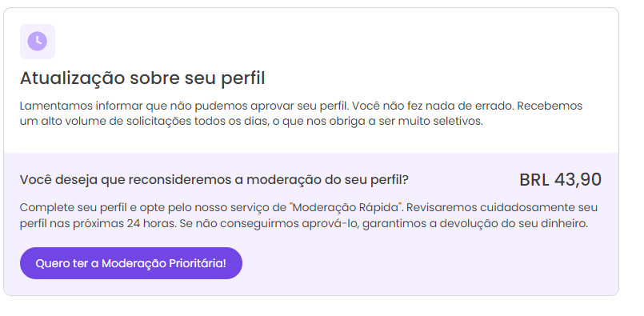The height and width of the screenshot is (316, 644).
Task: Click the lavender tile behind the clock icon
Action: [x=38, y=42]
